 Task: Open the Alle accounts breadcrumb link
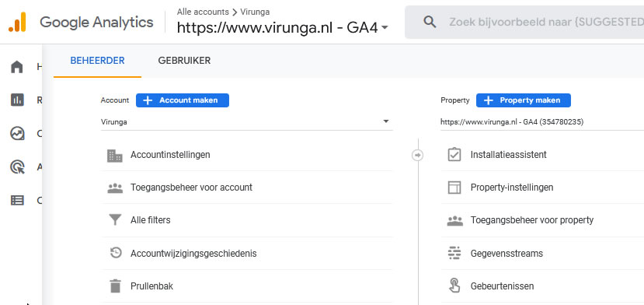203,12
